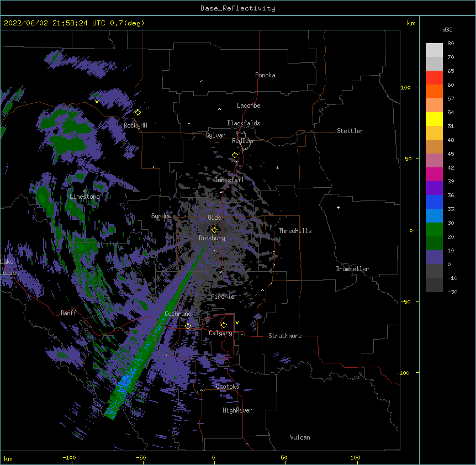Select the 80 dBZ white legend swatch
476x465 pixels.
point(434,50)
